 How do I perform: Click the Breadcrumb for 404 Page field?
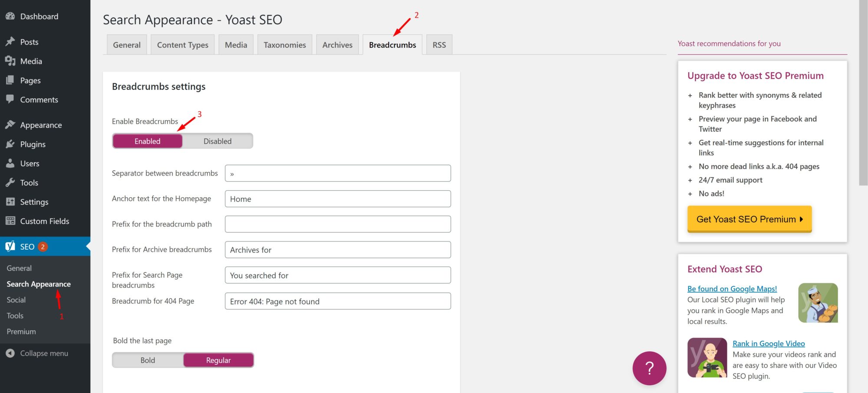click(x=338, y=301)
